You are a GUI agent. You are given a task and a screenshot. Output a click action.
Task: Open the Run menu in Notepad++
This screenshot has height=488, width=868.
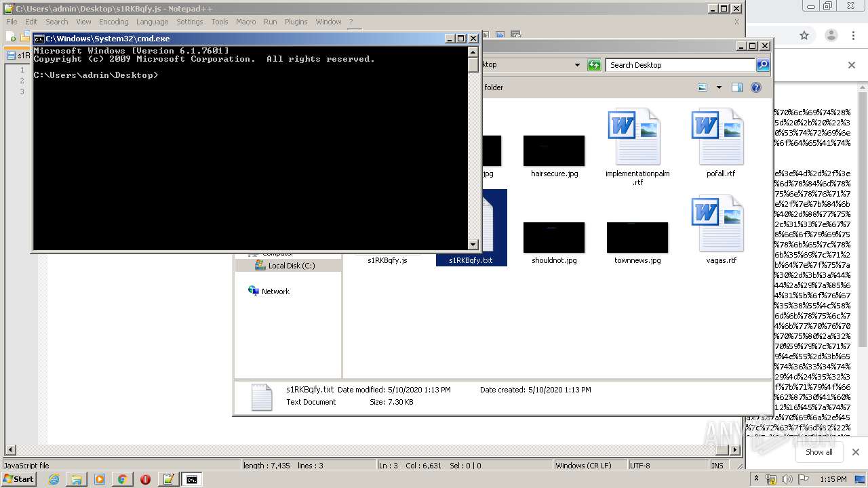tap(270, 22)
